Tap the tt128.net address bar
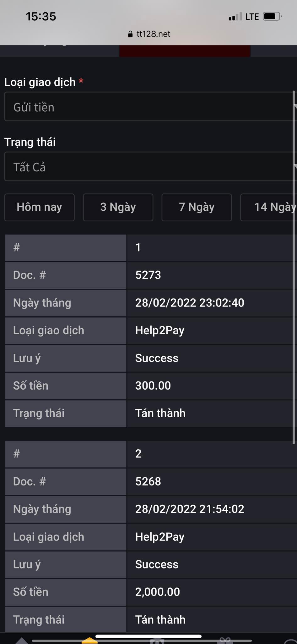The width and height of the screenshot is (297, 644). [x=154, y=34]
